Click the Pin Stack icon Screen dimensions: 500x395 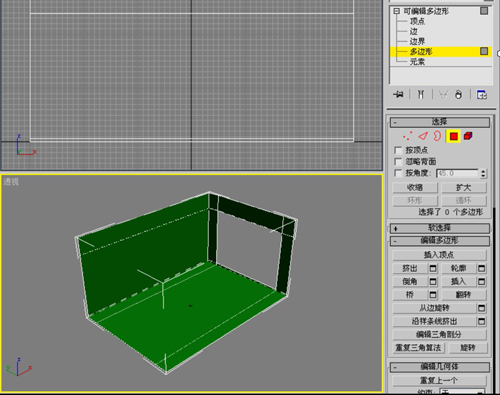[x=398, y=95]
